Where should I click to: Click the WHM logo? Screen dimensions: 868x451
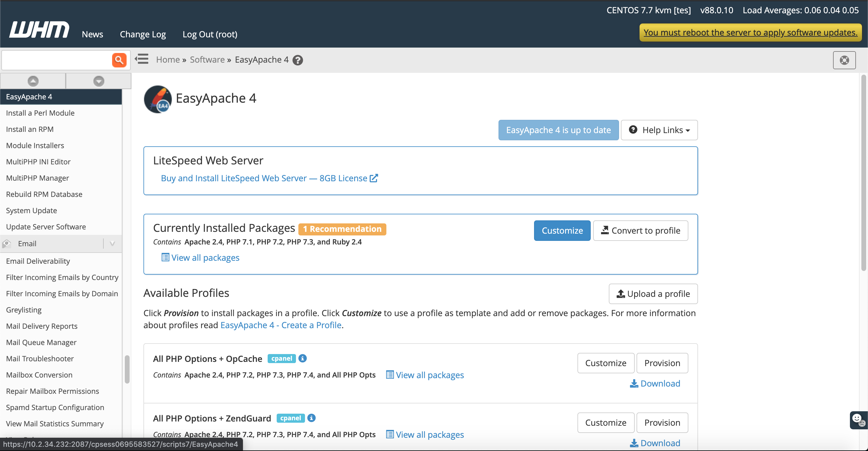pyautogui.click(x=39, y=30)
